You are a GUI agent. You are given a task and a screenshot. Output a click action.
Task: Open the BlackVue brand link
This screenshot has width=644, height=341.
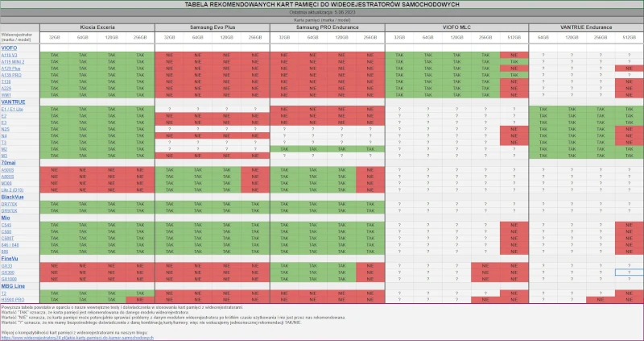12,197
